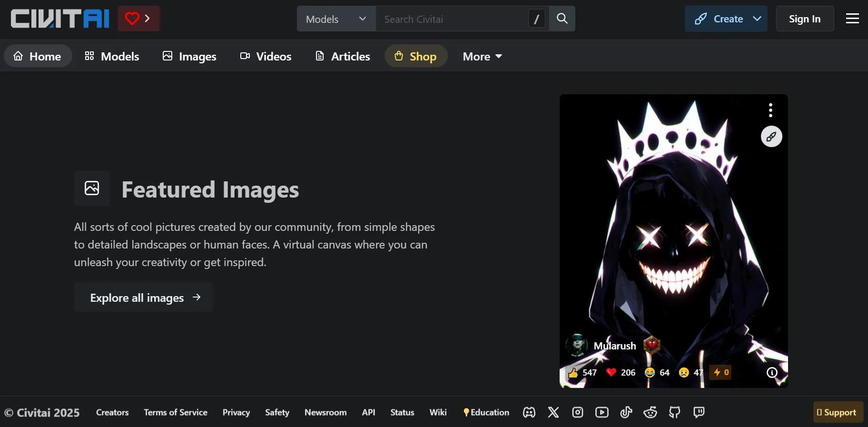Open the YouTube footer icon
The height and width of the screenshot is (427, 868).
point(602,412)
